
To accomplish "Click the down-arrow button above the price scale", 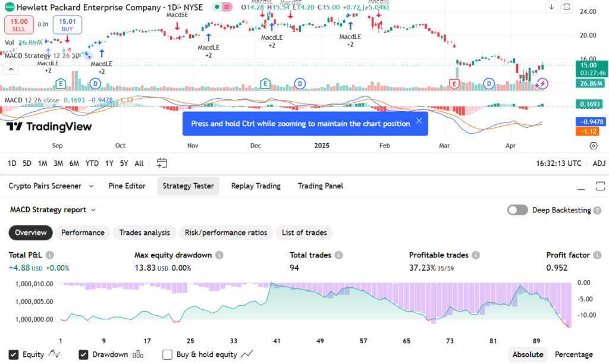I will (x=551, y=7).
